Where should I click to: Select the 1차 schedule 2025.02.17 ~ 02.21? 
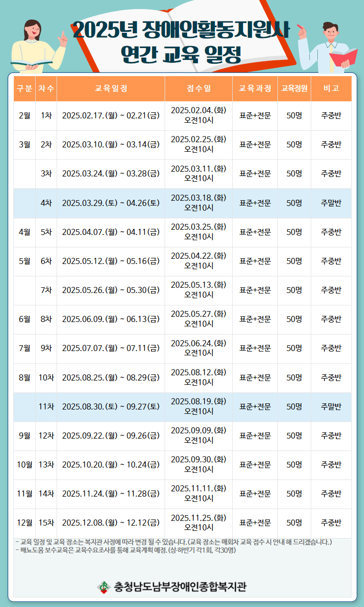click(x=110, y=116)
